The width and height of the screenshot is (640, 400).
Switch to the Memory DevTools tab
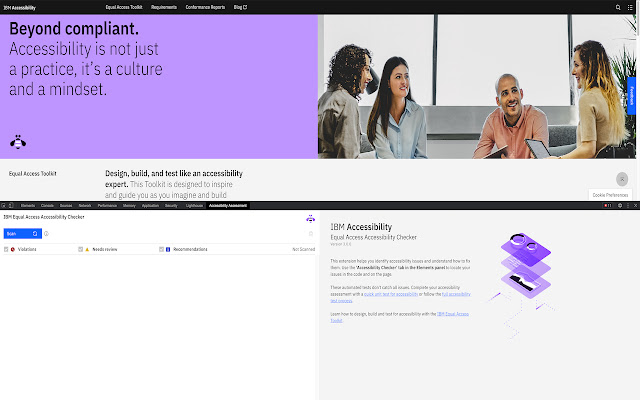tap(129, 205)
